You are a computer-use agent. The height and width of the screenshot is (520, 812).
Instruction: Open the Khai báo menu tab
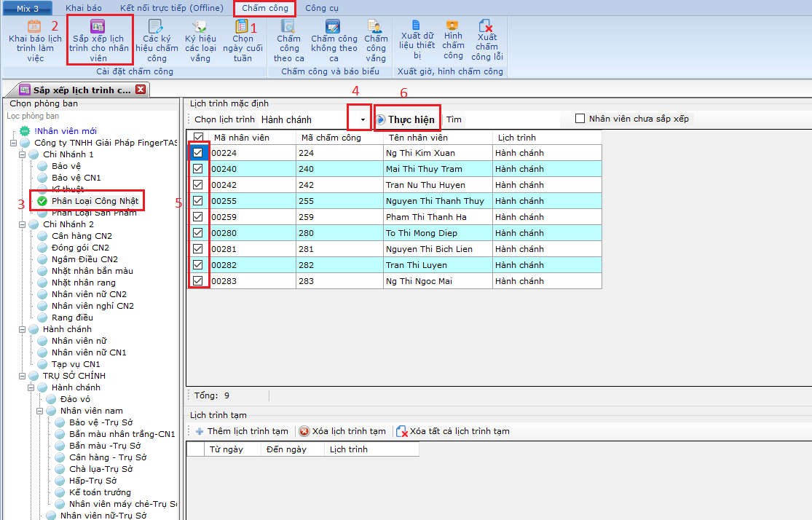(x=84, y=8)
